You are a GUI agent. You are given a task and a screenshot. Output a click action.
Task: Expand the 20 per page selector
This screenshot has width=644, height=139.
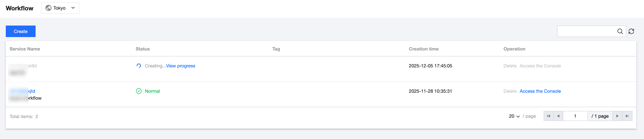(514, 116)
